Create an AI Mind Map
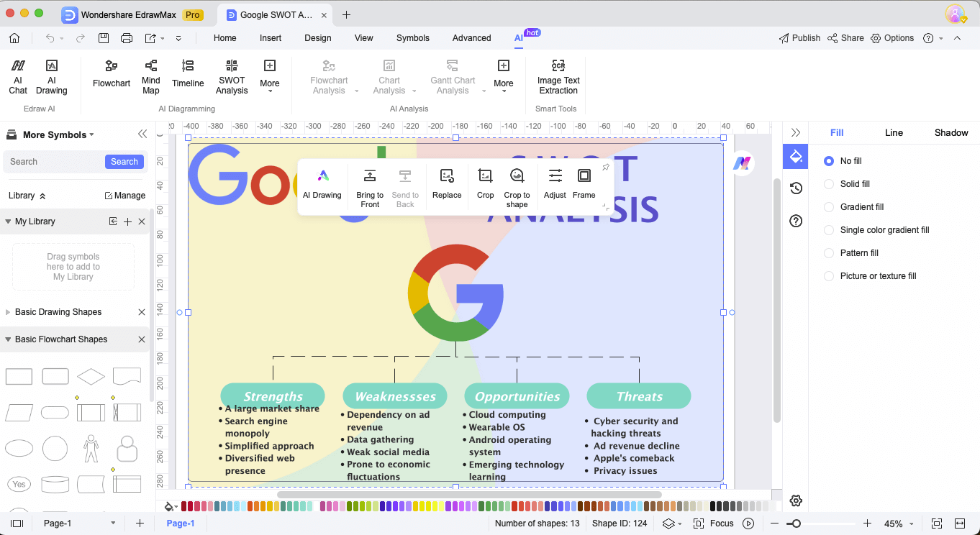 click(150, 76)
